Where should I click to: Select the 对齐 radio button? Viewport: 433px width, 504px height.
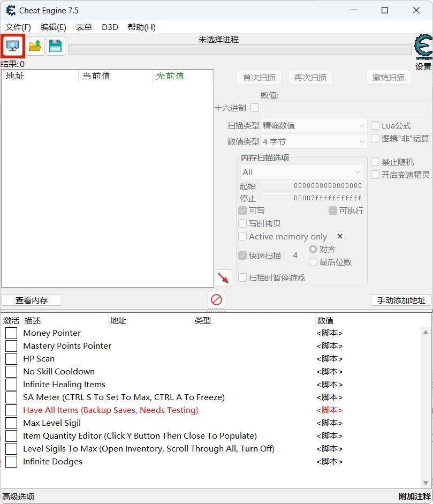[x=313, y=249]
